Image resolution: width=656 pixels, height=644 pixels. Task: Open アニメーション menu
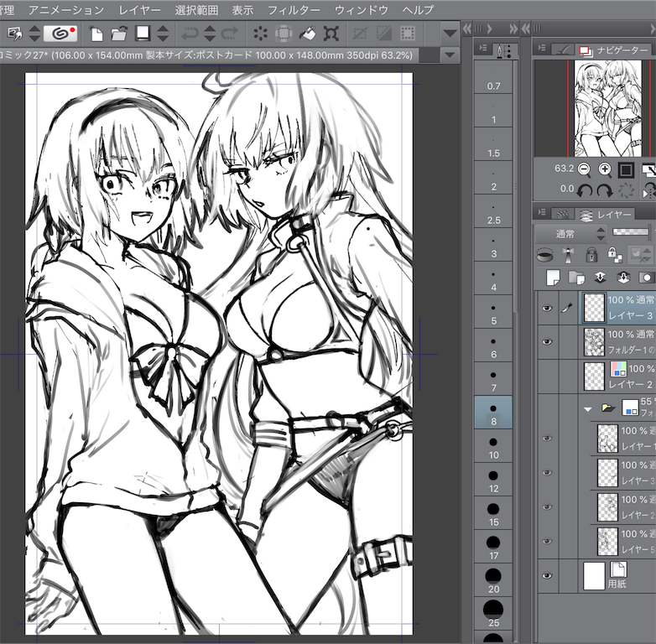pyautogui.click(x=66, y=9)
